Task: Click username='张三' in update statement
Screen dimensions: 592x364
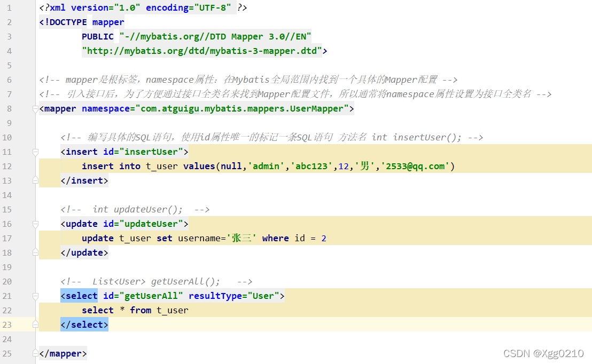Action: click(x=217, y=239)
